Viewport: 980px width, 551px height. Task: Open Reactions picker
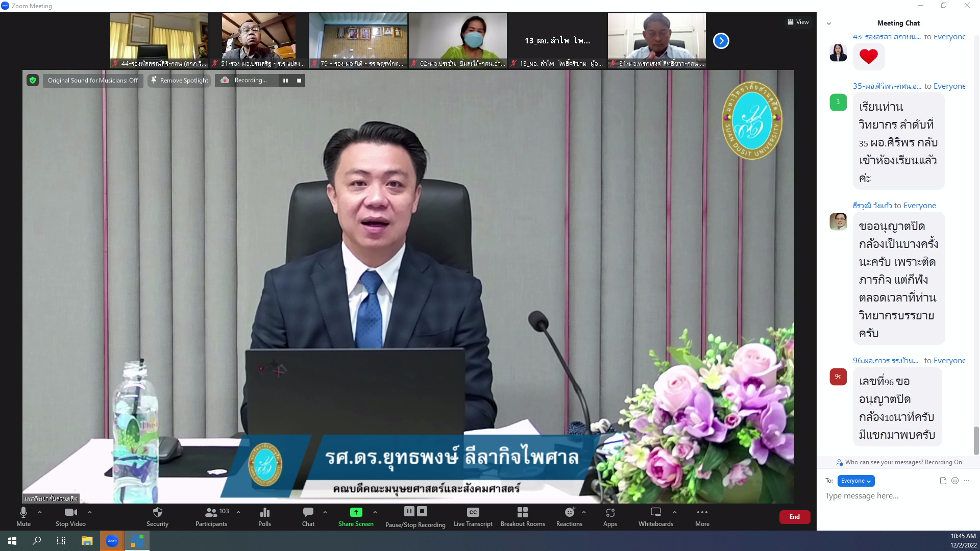point(569,516)
